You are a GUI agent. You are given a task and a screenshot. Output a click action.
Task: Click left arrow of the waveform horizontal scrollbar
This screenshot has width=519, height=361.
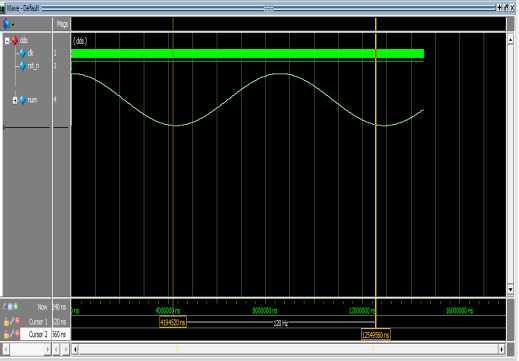point(75,349)
